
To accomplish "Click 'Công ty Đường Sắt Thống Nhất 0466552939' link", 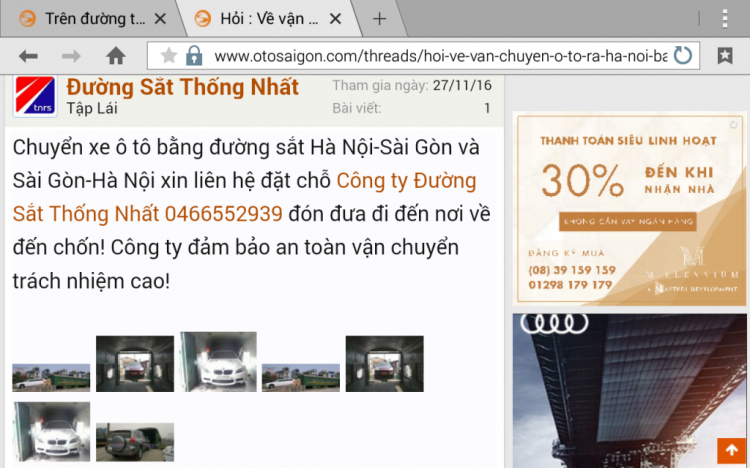I will coord(244,197).
